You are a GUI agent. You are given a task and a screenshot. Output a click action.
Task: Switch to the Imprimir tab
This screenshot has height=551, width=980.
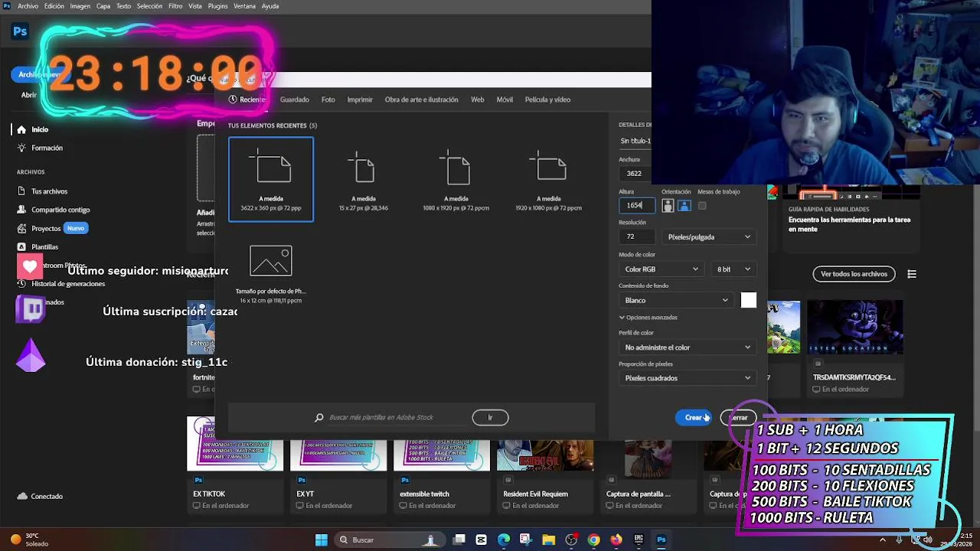(x=360, y=99)
